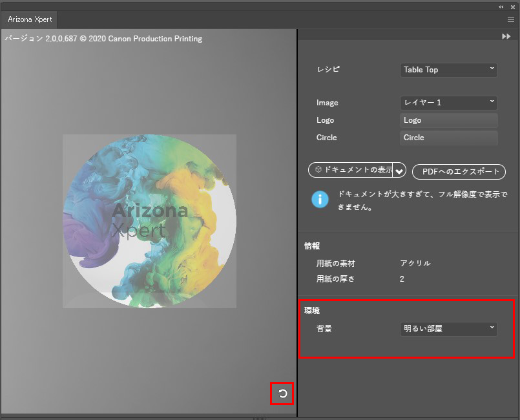The width and height of the screenshot is (520, 420).
Task: Click the 用紙の素材 label
Action: pyautogui.click(x=336, y=264)
